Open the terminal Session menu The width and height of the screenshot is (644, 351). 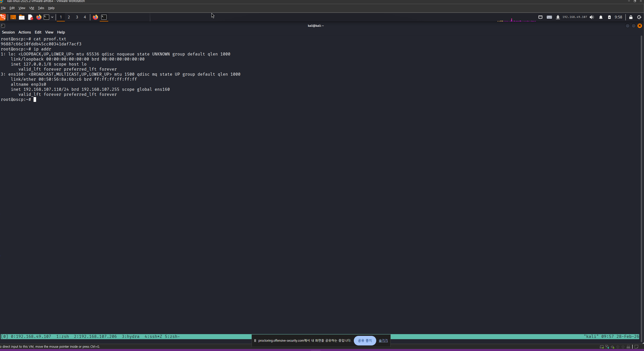[x=8, y=32]
